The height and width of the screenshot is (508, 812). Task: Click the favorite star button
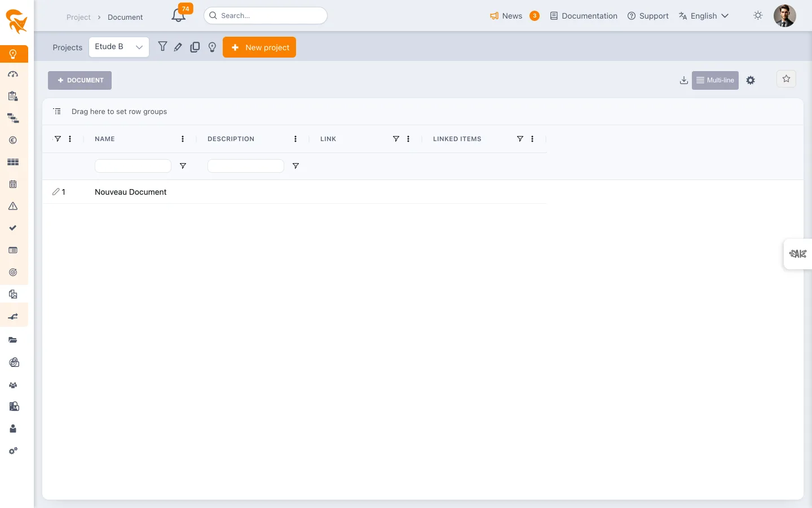click(786, 79)
